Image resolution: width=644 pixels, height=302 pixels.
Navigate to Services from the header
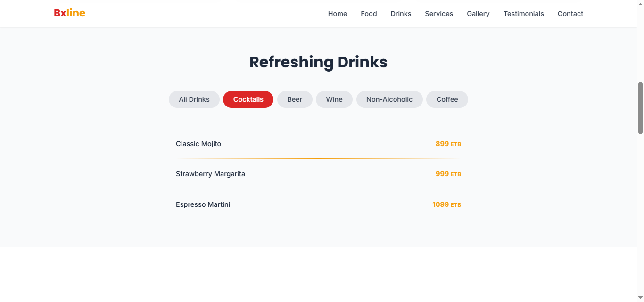click(x=438, y=14)
